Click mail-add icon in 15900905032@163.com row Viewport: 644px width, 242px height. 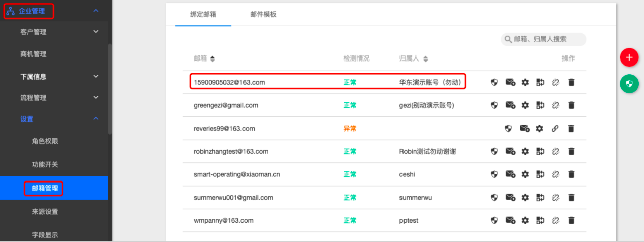[x=510, y=82]
